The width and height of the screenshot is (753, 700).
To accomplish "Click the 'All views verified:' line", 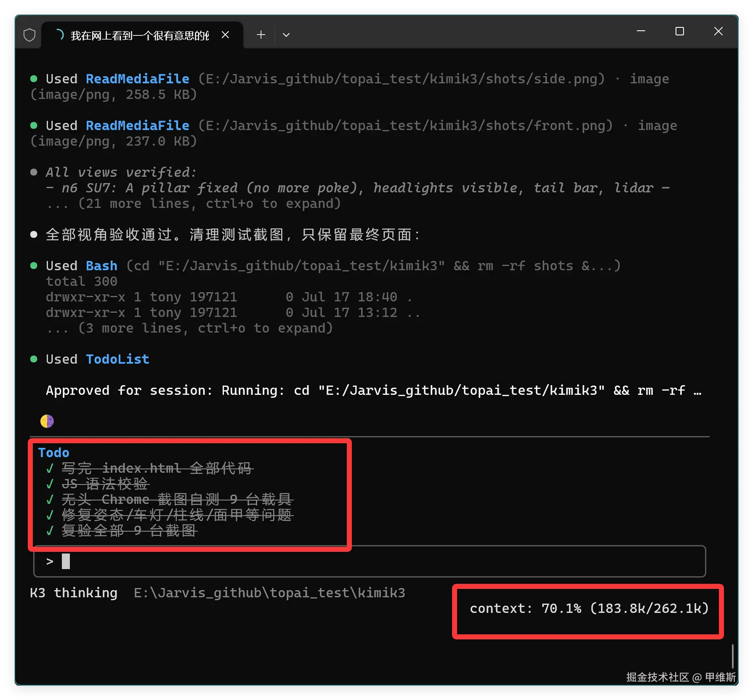I will tap(121, 172).
